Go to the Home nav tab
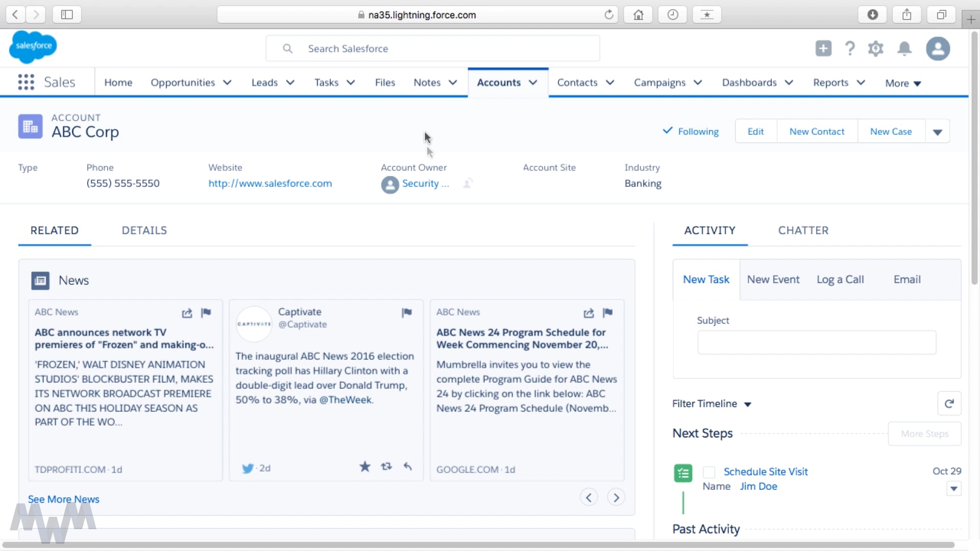 click(118, 83)
